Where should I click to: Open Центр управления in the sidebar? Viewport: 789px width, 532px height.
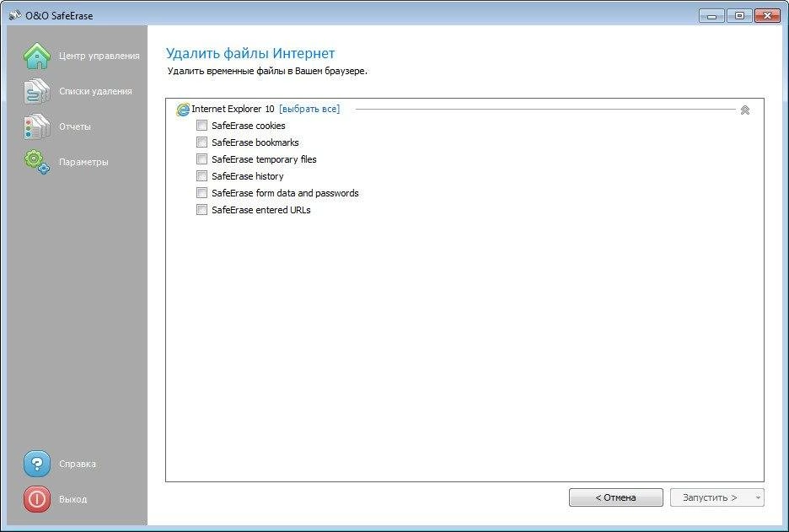click(99, 56)
